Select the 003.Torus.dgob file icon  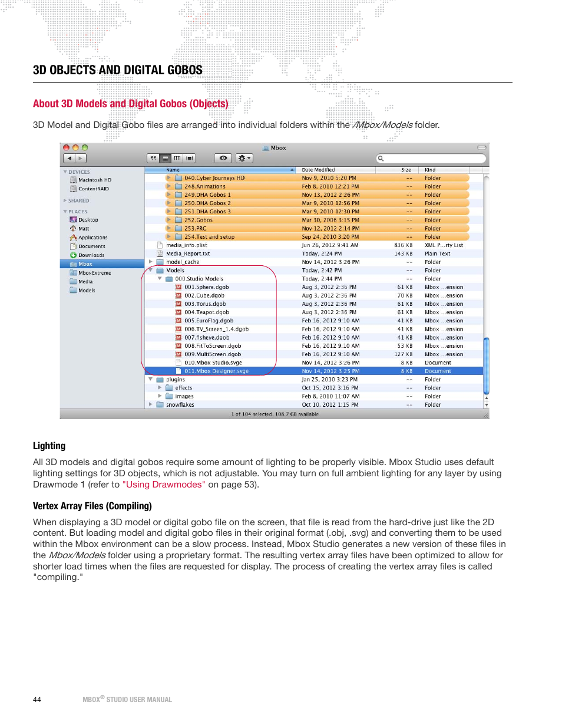tap(178, 304)
